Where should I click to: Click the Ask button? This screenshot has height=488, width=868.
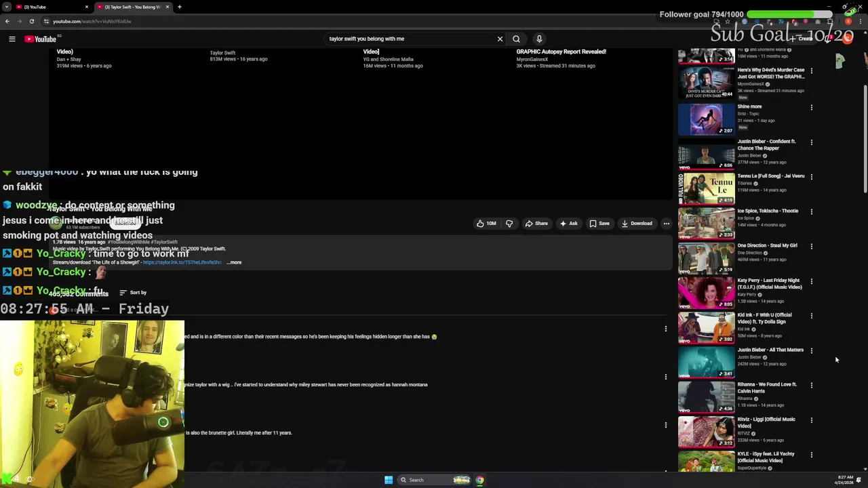coord(568,223)
